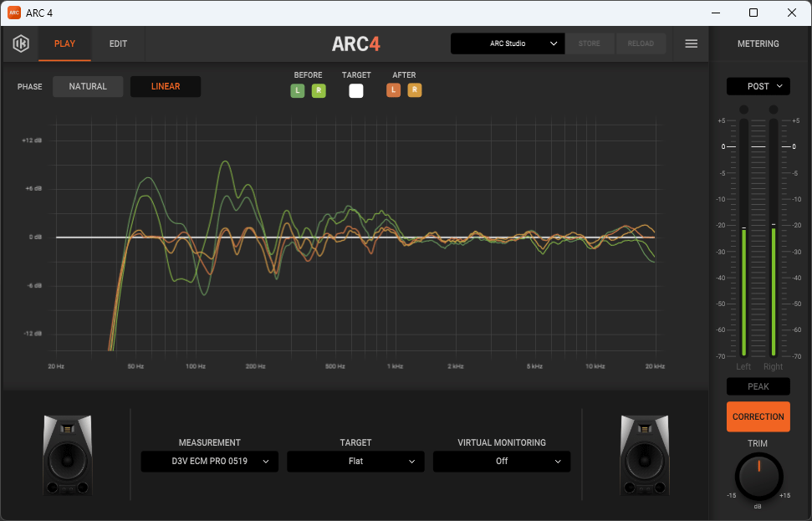Adjust the TRIM knob
812x521 pixels.
(x=758, y=477)
